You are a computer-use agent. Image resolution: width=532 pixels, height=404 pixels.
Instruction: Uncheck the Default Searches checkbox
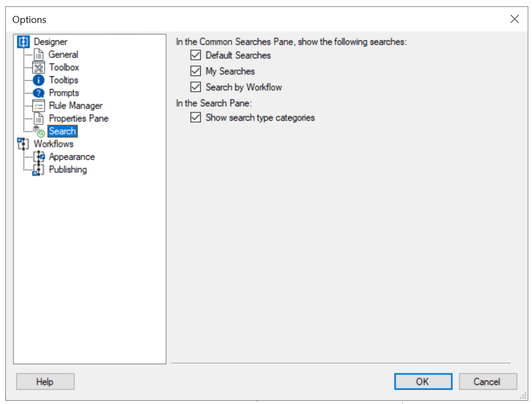pos(195,55)
